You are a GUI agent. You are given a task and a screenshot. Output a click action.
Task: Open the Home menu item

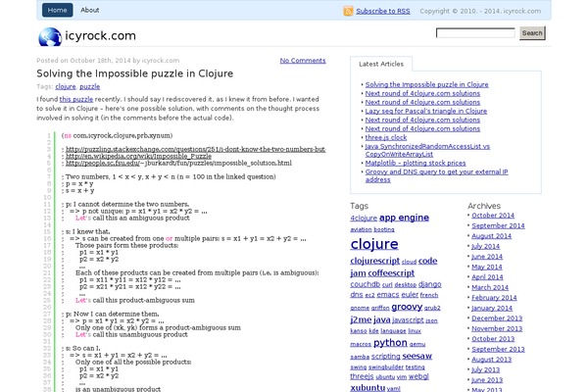point(58,10)
